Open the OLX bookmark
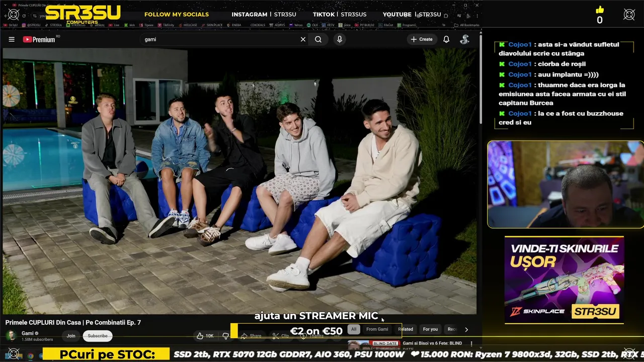Image resolution: width=644 pixels, height=362 pixels. (312, 25)
